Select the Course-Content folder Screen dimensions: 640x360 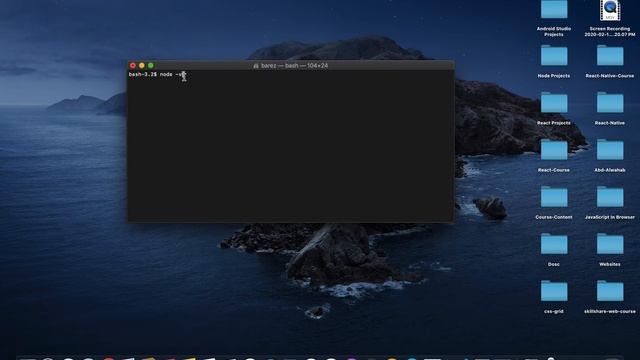(x=554, y=197)
